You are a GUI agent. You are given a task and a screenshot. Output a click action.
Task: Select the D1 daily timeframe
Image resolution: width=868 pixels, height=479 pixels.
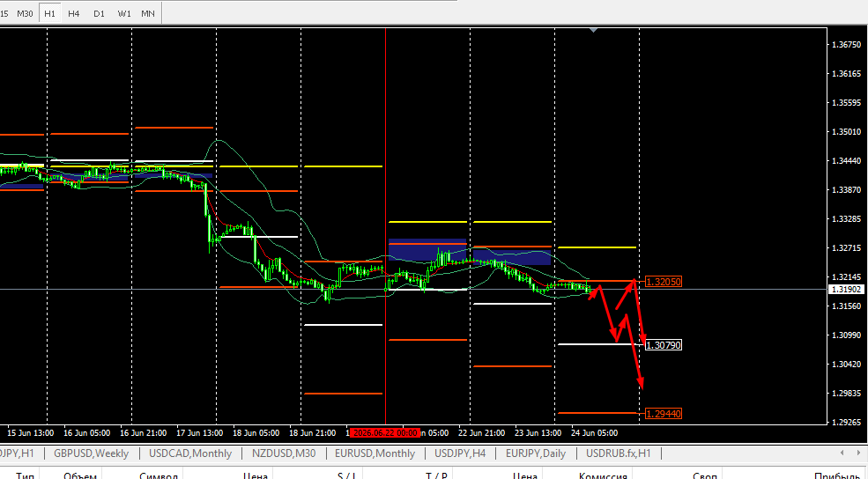click(x=99, y=13)
